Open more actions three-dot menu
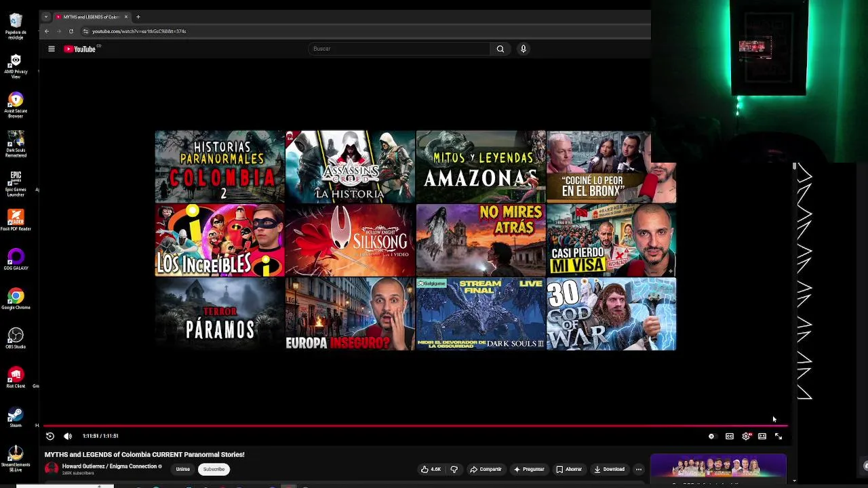 pos(638,469)
